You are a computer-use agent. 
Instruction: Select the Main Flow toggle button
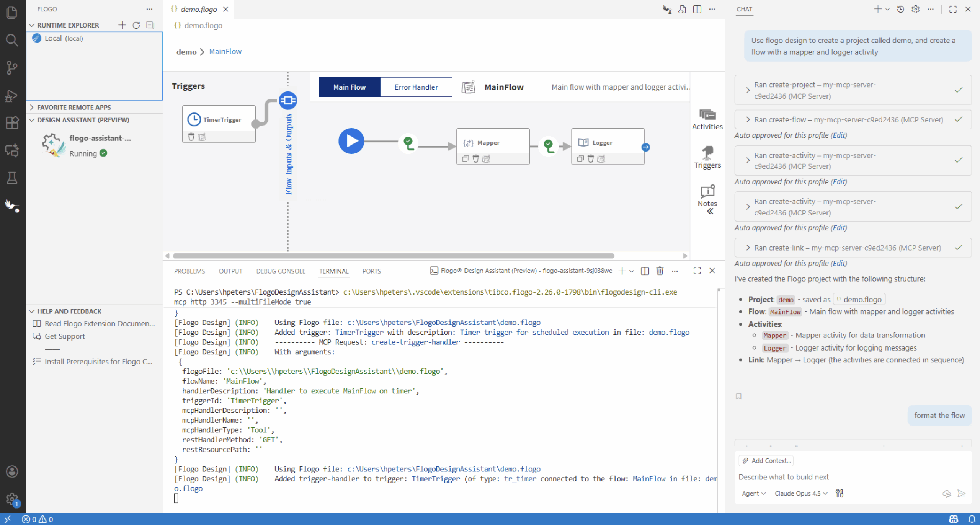[349, 87]
